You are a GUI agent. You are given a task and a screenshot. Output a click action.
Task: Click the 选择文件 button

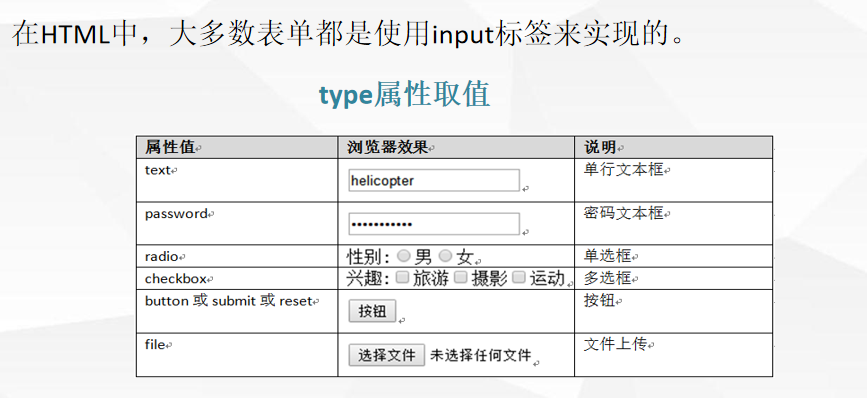pyautogui.click(x=387, y=355)
